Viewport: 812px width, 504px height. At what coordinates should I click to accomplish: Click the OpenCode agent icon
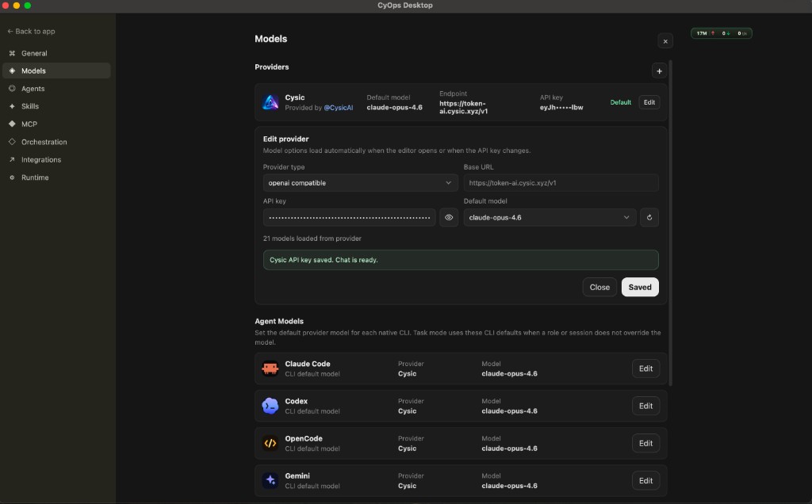[270, 444]
